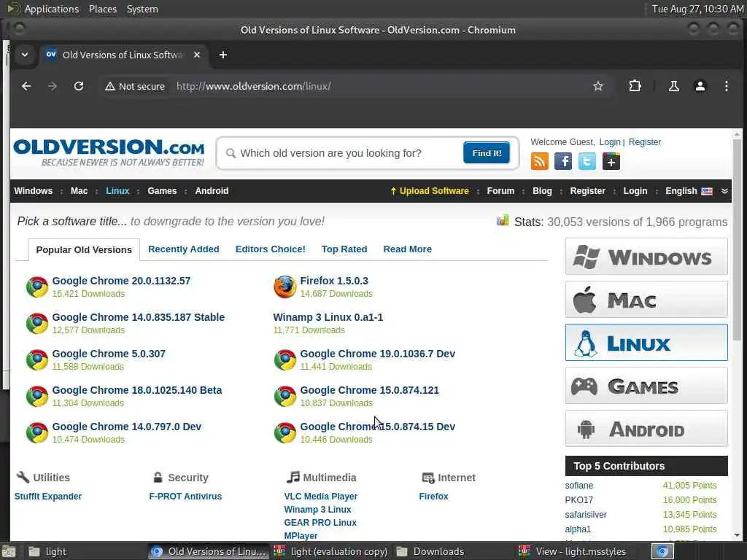Select Mac in the navigation bar
The height and width of the screenshot is (560, 747).
pos(79,191)
